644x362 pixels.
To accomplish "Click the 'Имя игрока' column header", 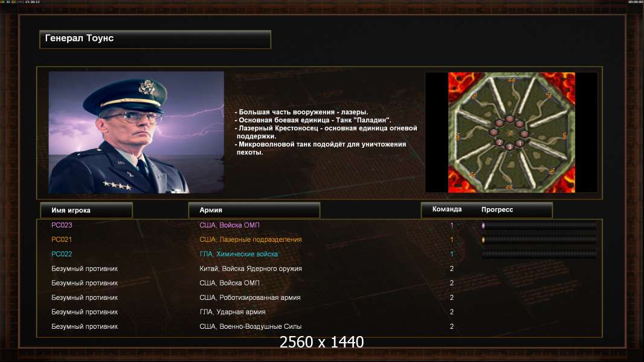I will pos(86,211).
